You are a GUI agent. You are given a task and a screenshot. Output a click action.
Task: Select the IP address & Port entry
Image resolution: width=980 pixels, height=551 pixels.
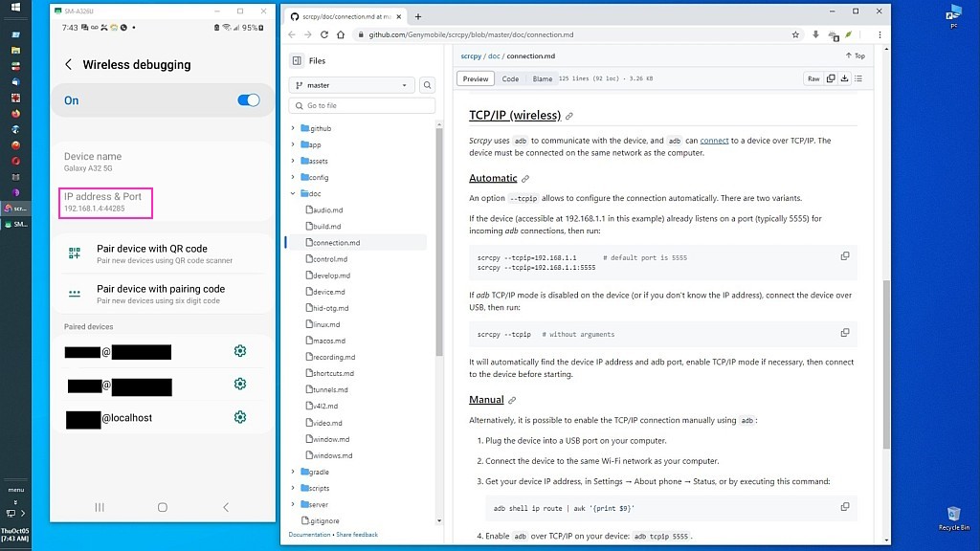105,203
